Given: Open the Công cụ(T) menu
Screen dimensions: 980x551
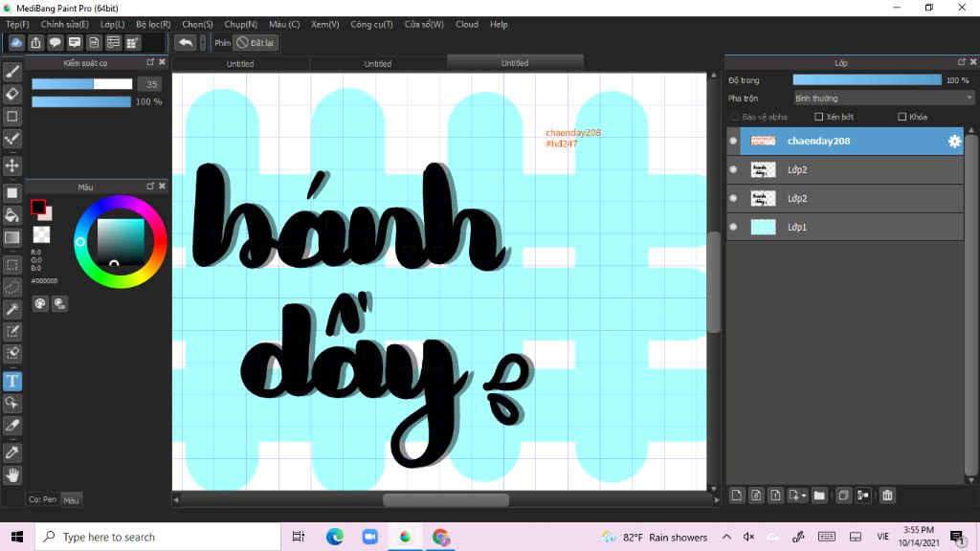Looking at the screenshot, I should (x=371, y=24).
